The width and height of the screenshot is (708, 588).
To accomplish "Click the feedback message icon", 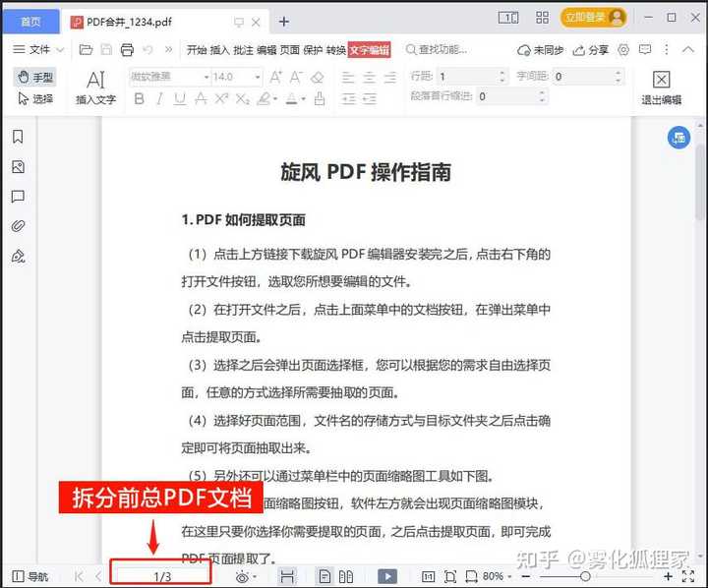I will pyautogui.click(x=645, y=49).
